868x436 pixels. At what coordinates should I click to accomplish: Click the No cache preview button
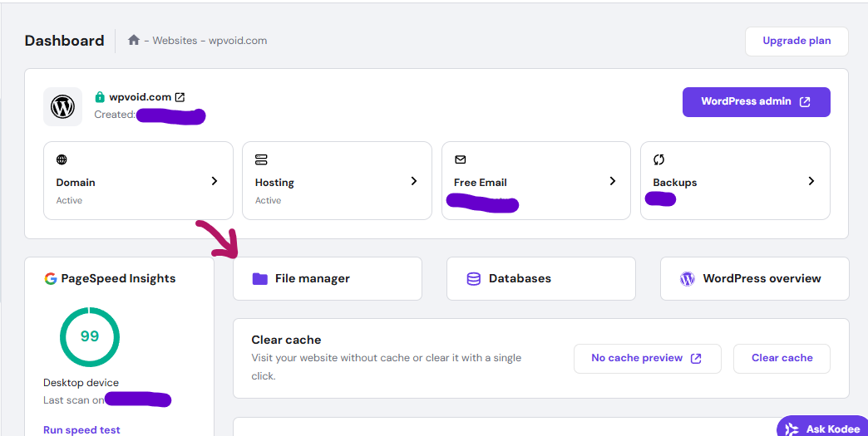click(x=647, y=358)
